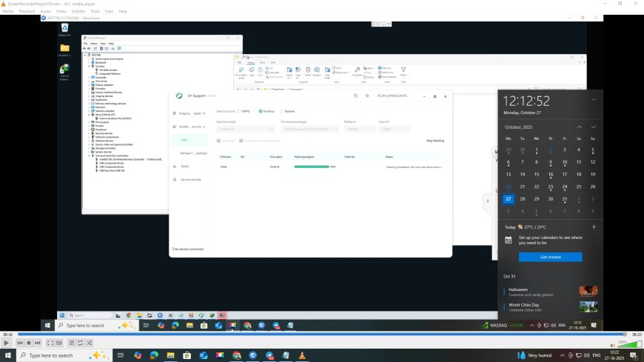The width and height of the screenshot is (644, 362).
Task: Select Flash in O+ Support sidebar
Action: click(x=189, y=140)
